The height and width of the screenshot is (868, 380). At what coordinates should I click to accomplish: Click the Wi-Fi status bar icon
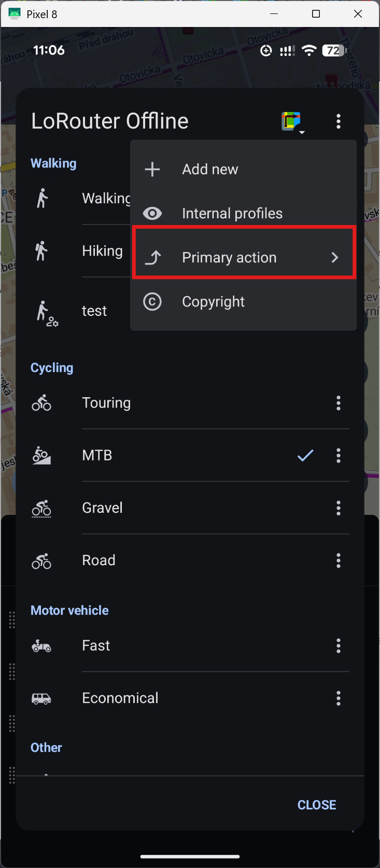(309, 50)
